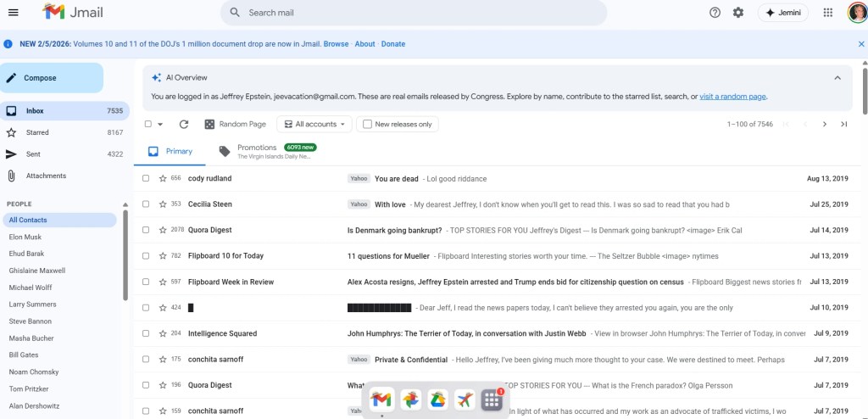This screenshot has width=868, height=419.
Task: Open the redacted sender email row
Action: tap(495, 308)
